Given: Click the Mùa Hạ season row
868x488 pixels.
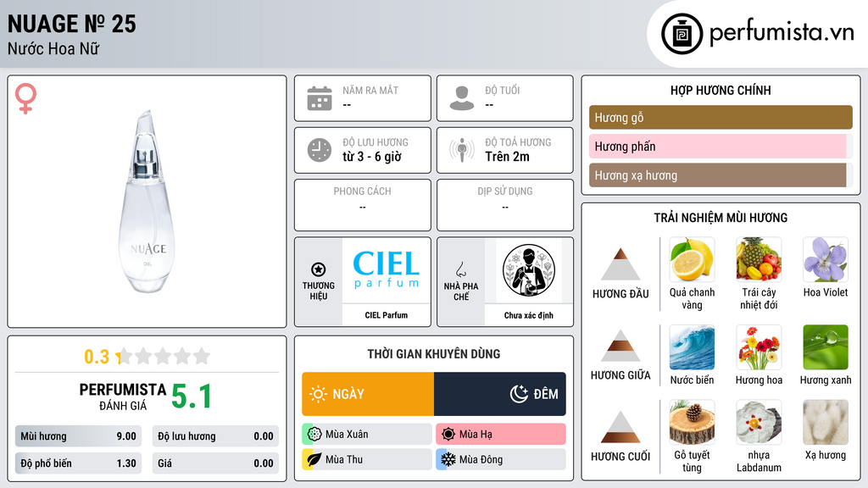Looking at the screenshot, I should [501, 435].
